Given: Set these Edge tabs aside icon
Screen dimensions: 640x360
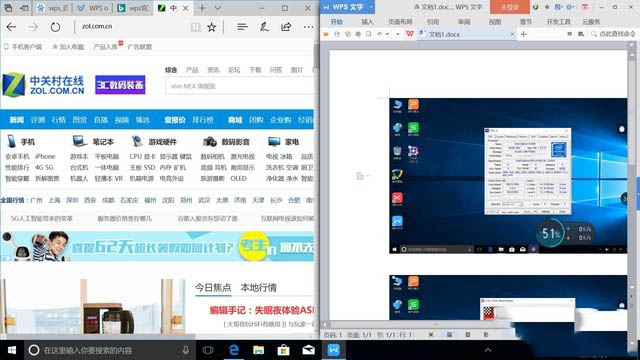Looking at the screenshot, I should [x=24, y=8].
